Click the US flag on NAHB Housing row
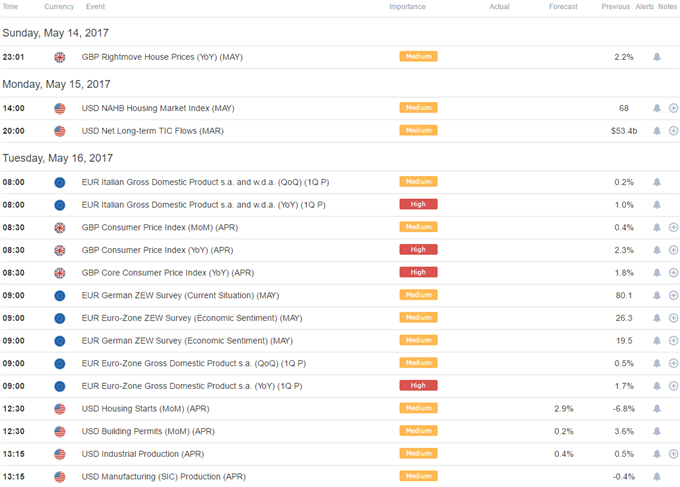 pyautogui.click(x=60, y=108)
